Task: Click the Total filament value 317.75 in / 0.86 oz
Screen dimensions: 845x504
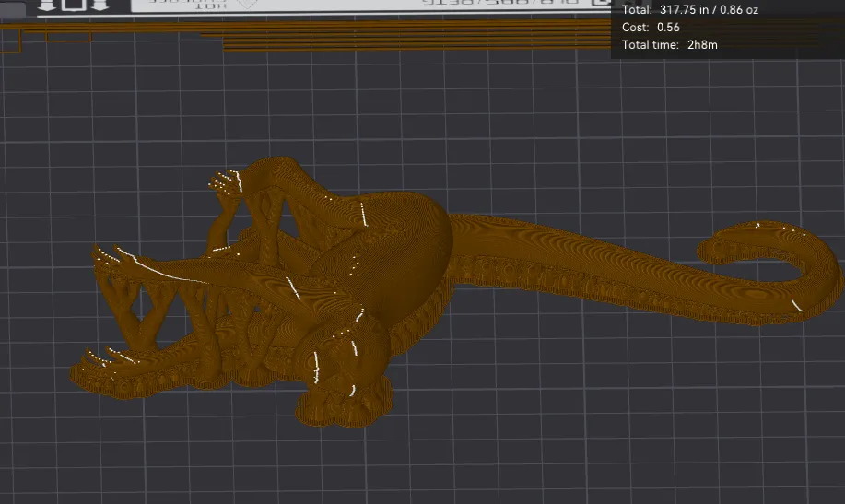Action: pos(709,10)
